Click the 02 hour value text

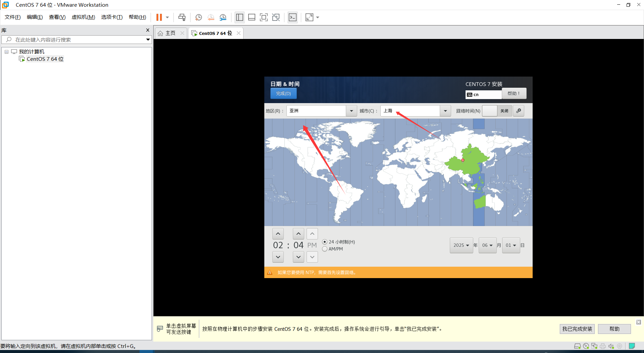[x=278, y=245]
